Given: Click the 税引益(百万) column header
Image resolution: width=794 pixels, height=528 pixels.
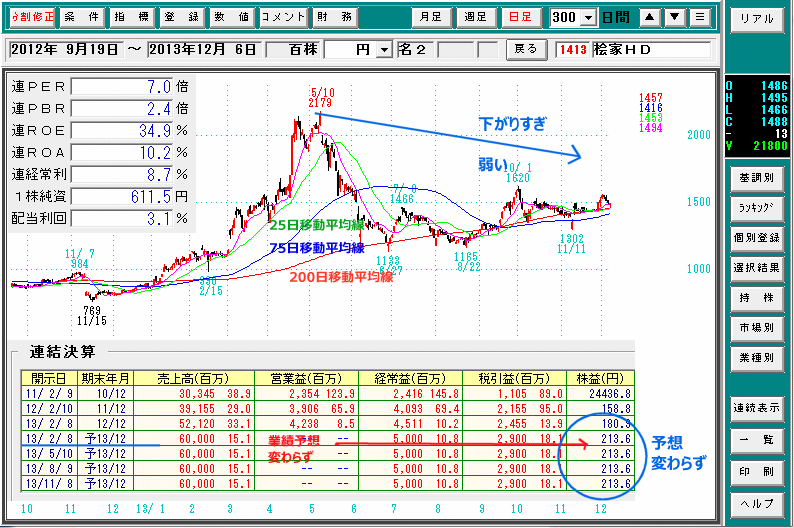Looking at the screenshot, I should pos(514,378).
